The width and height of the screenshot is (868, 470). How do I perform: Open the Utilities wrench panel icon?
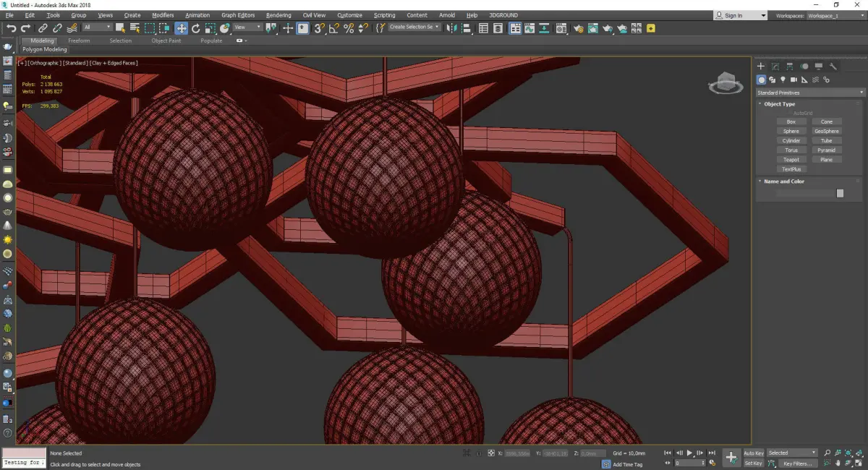click(833, 67)
